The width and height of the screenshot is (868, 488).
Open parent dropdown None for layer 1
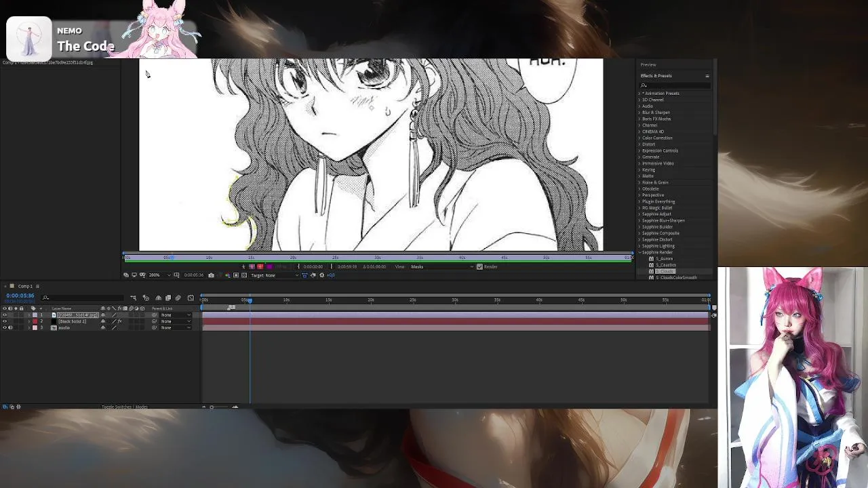(x=176, y=315)
